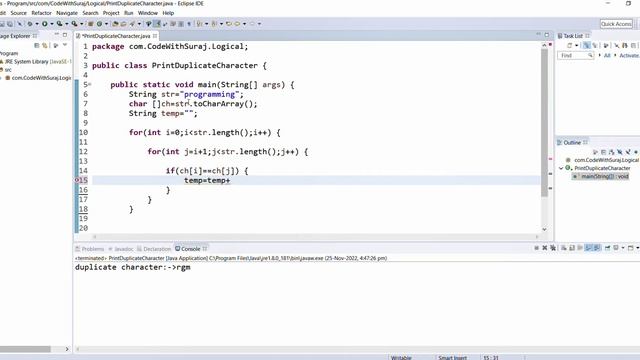Open the Source menu

point(18,13)
